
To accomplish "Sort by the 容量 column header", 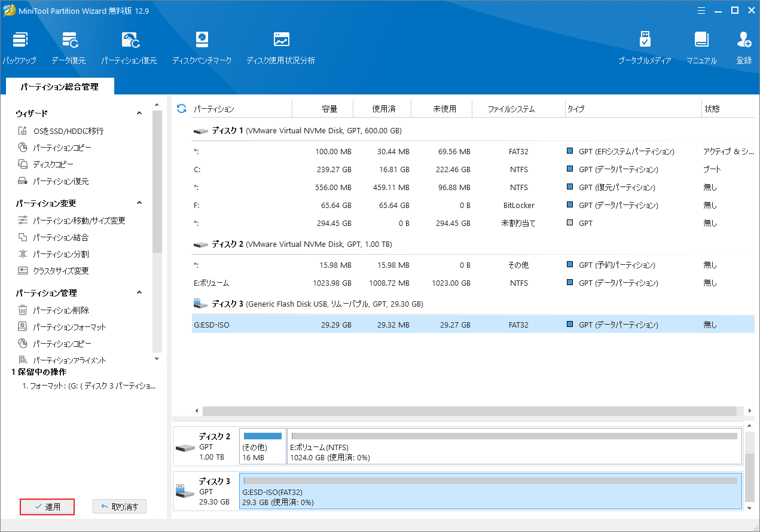I will tap(323, 109).
